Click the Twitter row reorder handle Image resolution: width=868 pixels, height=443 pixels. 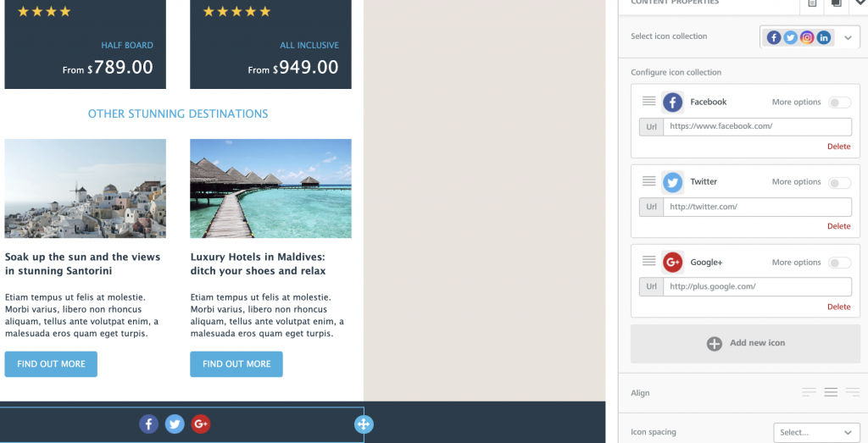(648, 181)
